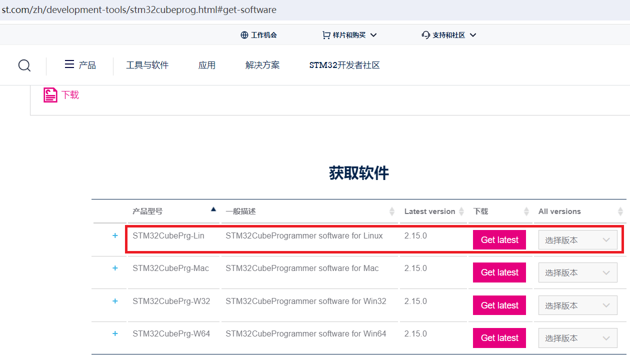This screenshot has width=630, height=364.
Task: Get latest for STM32CubePrg-W64
Action: (x=499, y=338)
